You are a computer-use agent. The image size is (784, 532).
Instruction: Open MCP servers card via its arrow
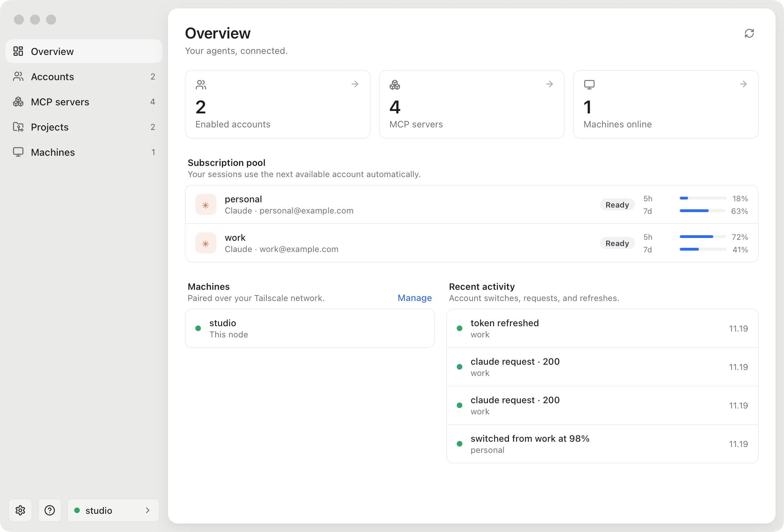[549, 84]
